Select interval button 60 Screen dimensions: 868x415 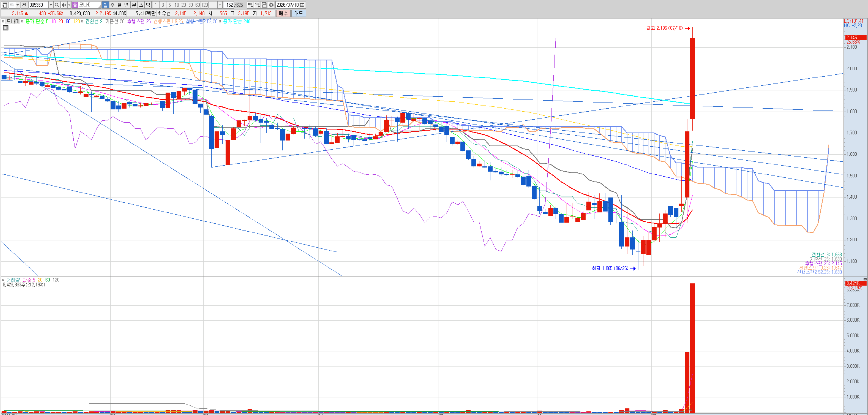pyautogui.click(x=198, y=5)
